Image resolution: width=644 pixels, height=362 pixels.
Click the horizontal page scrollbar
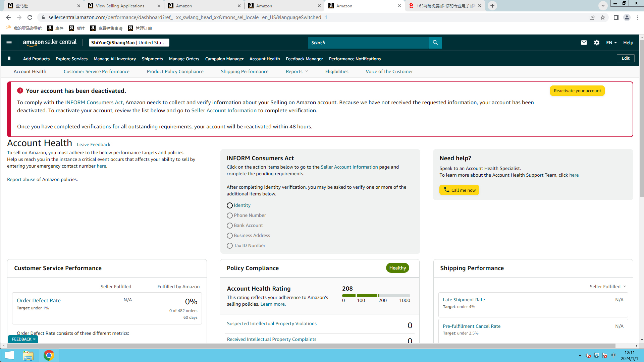click(310, 346)
